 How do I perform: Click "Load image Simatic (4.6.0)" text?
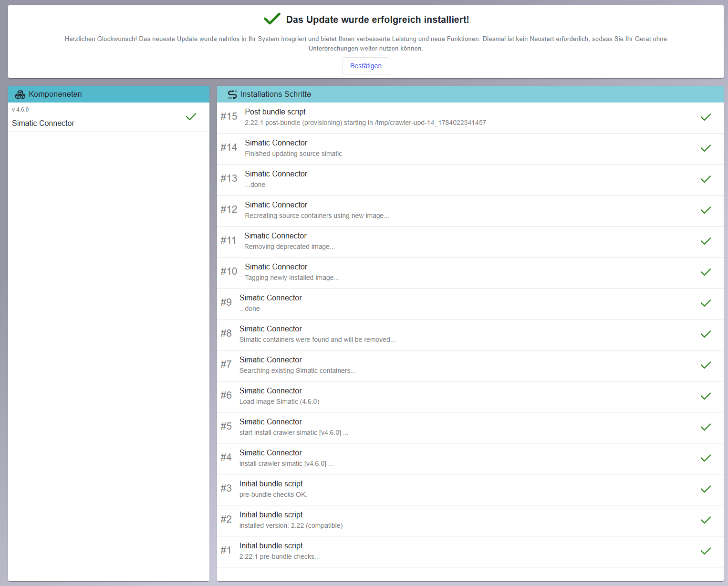(280, 401)
